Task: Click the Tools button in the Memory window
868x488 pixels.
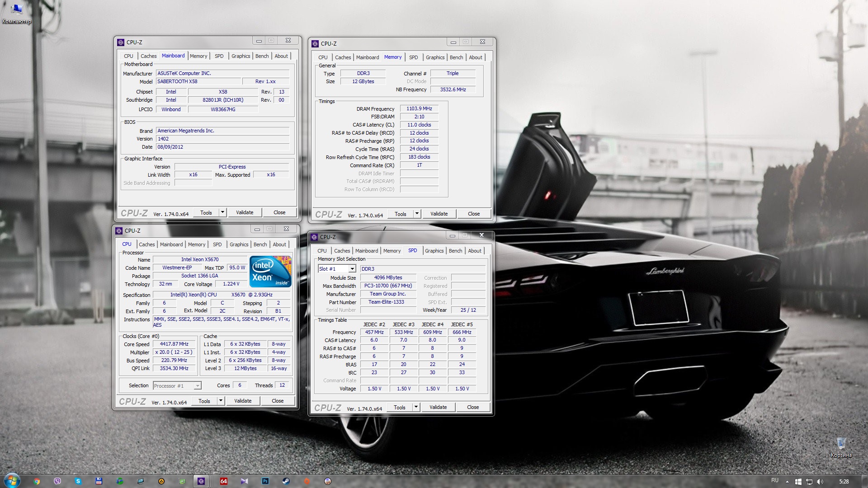Action: pyautogui.click(x=401, y=214)
